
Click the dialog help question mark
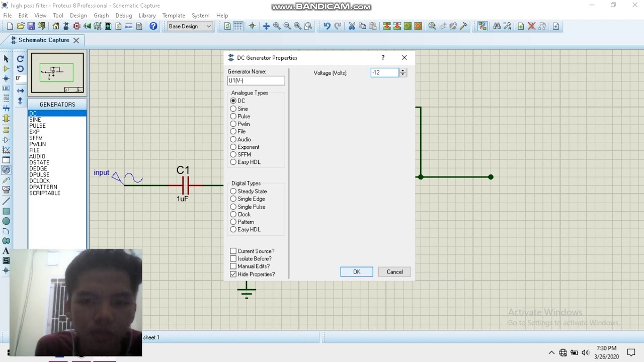[383, 58]
